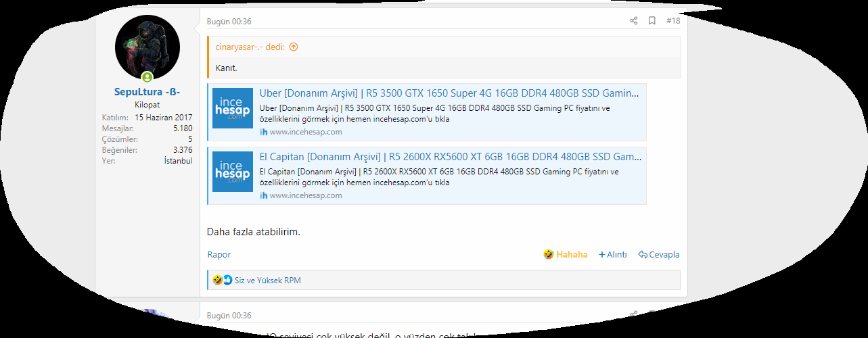Click the '15 Haziran 2017' join date

click(163, 118)
